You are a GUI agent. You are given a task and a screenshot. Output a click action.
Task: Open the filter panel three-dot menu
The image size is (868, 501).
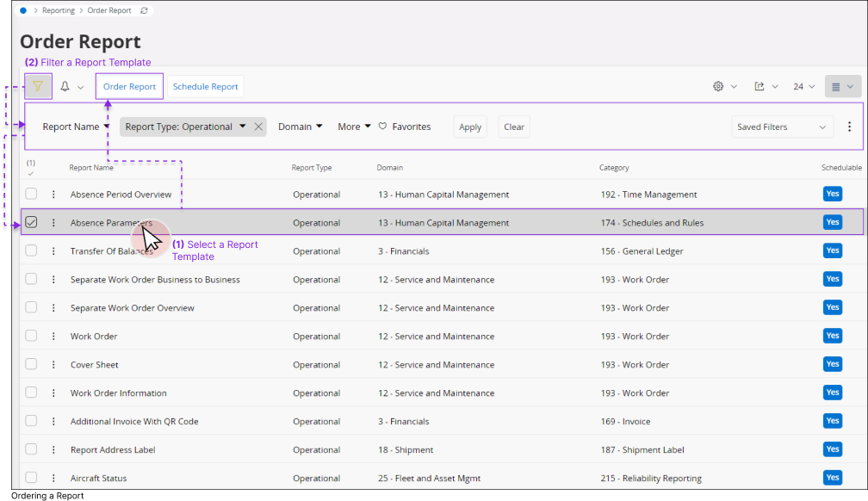coord(849,127)
